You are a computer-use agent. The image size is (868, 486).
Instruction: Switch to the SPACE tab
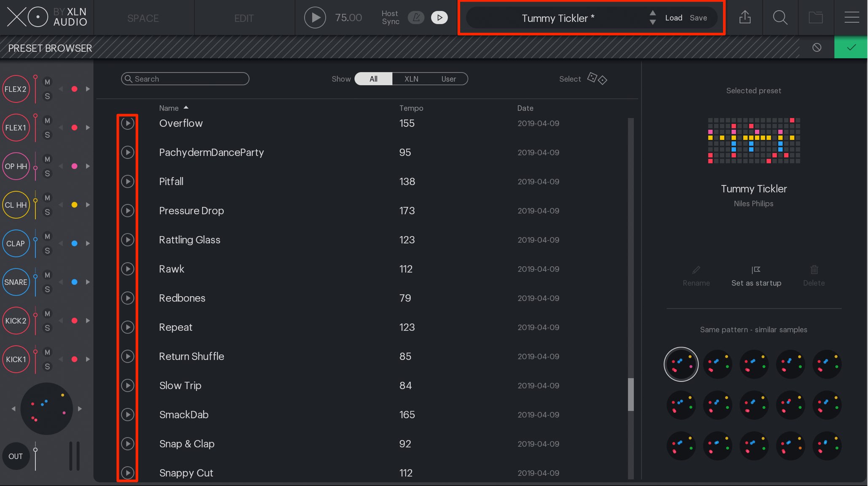click(x=143, y=18)
